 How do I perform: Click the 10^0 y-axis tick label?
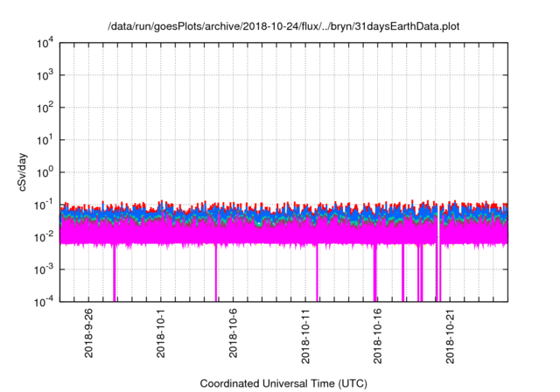[x=46, y=172]
